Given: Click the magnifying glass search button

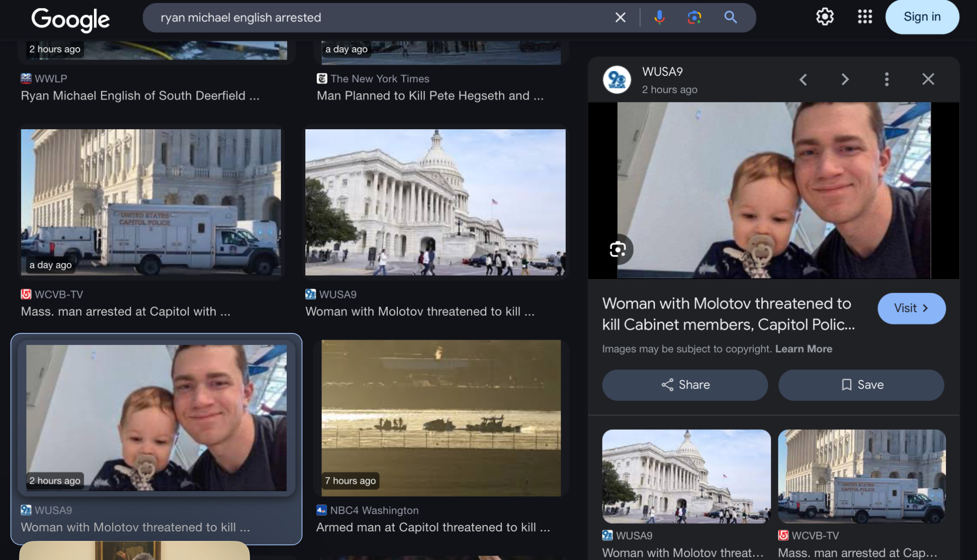Looking at the screenshot, I should coord(730,18).
